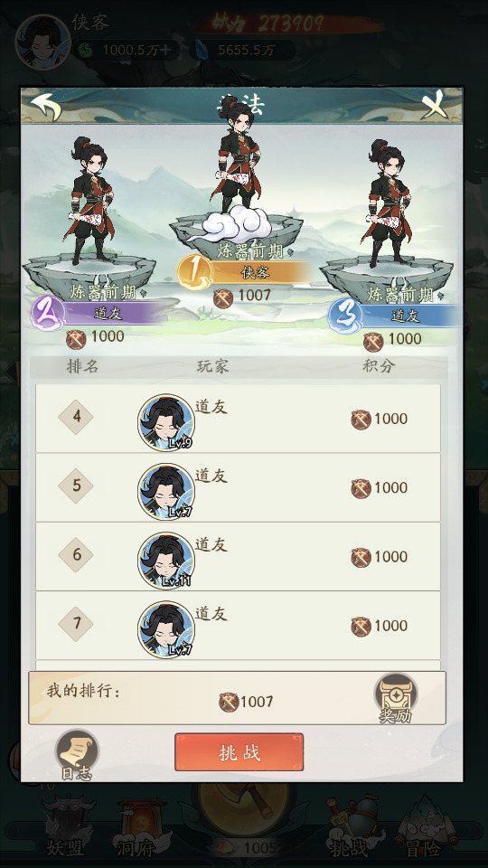Close the ranking panel with X

point(435,105)
